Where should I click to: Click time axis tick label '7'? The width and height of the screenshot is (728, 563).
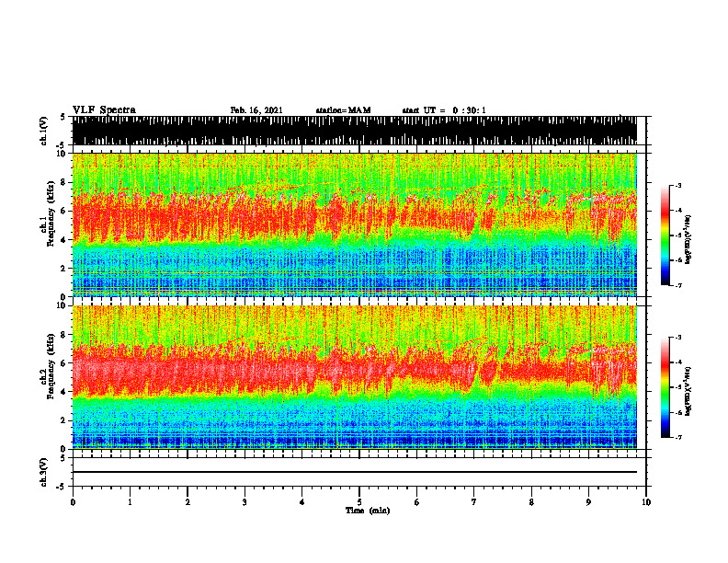(x=474, y=502)
